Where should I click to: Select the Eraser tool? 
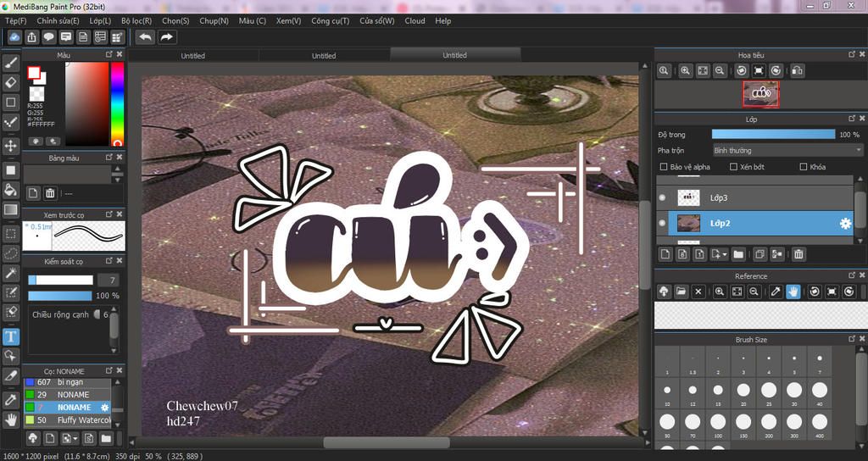[10, 83]
